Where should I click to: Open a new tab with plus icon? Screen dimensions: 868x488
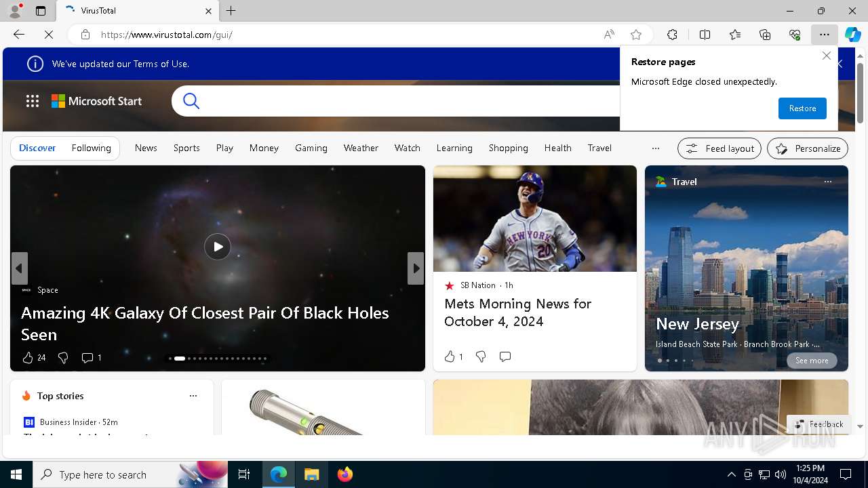pyautogui.click(x=231, y=11)
